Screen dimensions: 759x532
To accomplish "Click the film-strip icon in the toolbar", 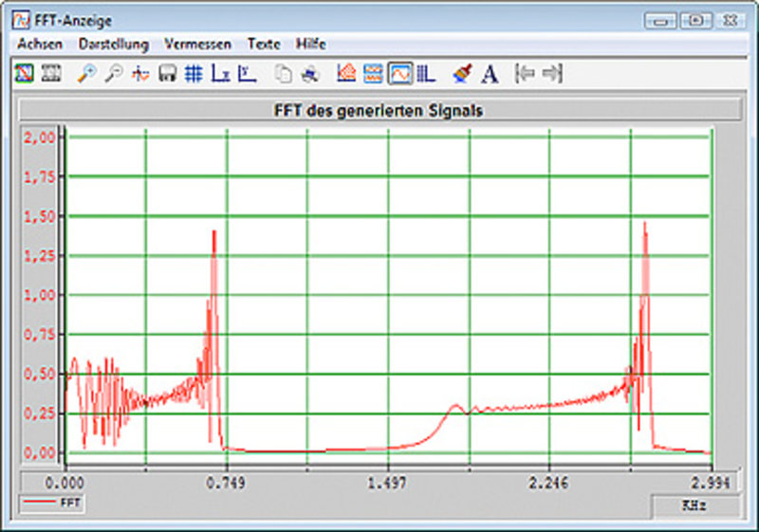I will [x=51, y=74].
